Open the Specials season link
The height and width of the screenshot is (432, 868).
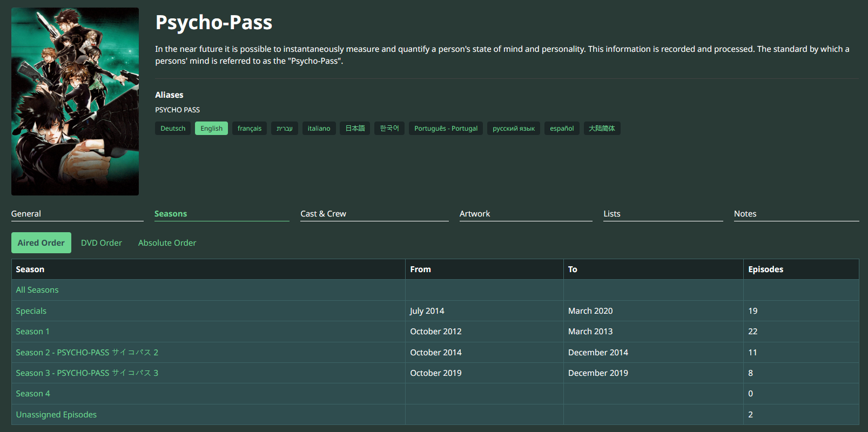point(31,311)
